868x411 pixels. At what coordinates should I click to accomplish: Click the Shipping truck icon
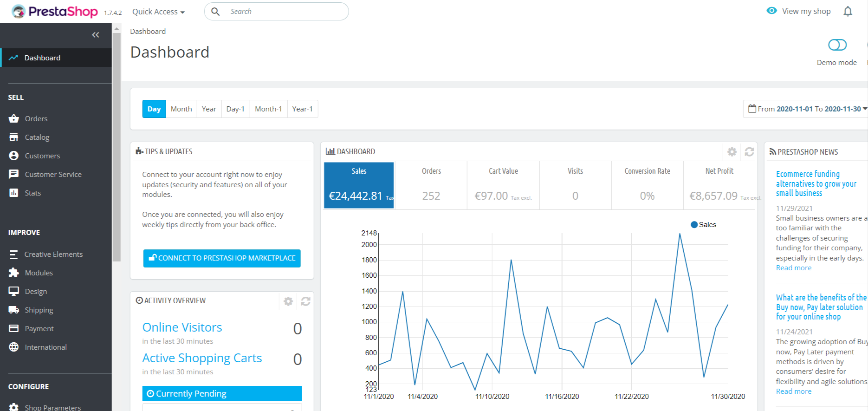pyautogui.click(x=14, y=310)
